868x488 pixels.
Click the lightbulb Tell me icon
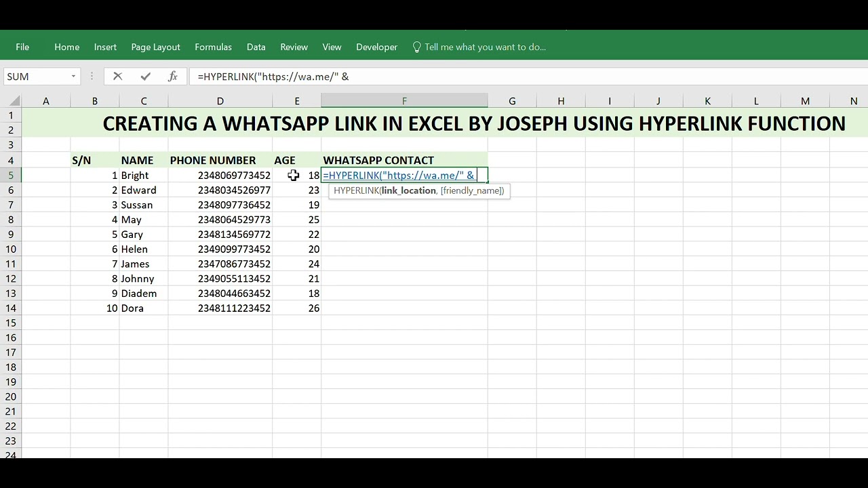click(417, 47)
